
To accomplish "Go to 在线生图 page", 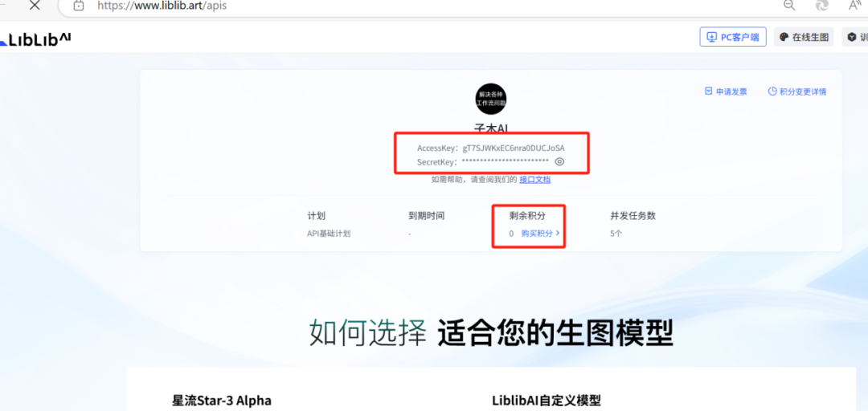I will [x=804, y=37].
